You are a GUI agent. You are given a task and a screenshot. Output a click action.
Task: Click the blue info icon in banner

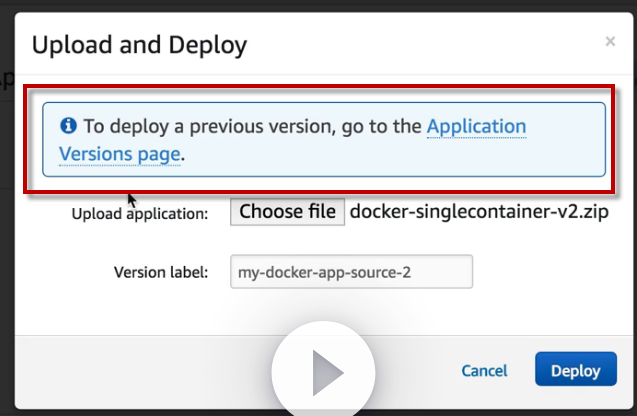click(69, 126)
